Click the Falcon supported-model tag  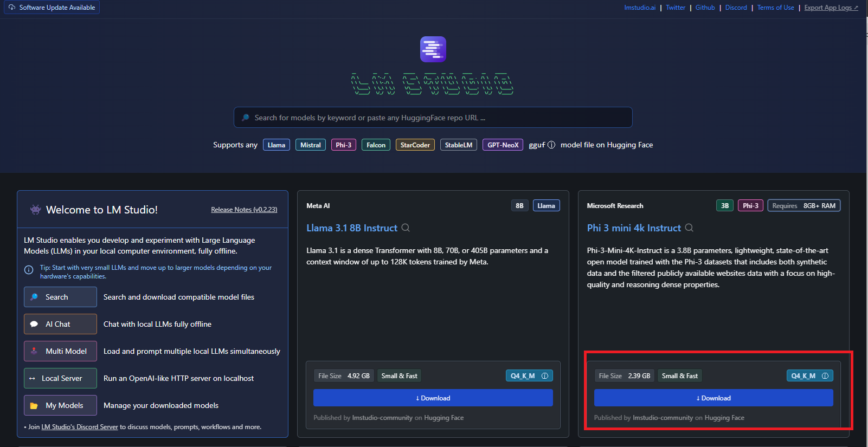click(x=376, y=145)
